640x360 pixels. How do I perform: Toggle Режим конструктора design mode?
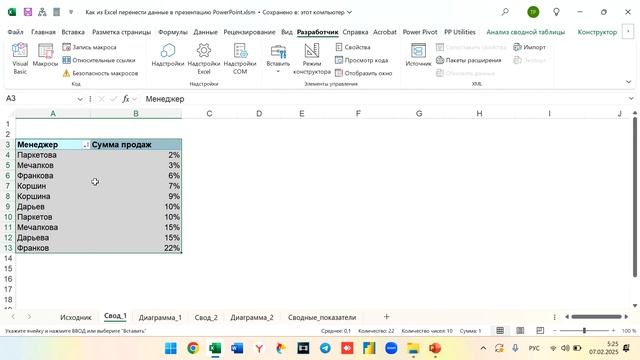pos(312,59)
